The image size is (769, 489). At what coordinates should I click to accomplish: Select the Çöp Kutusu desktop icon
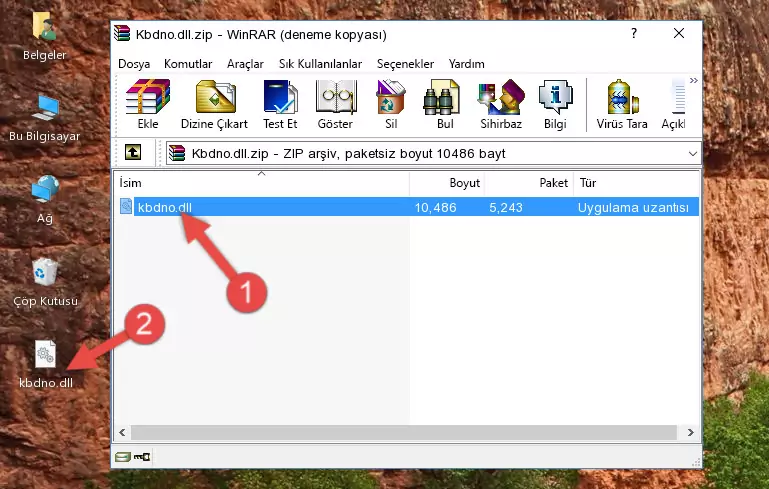45,283
